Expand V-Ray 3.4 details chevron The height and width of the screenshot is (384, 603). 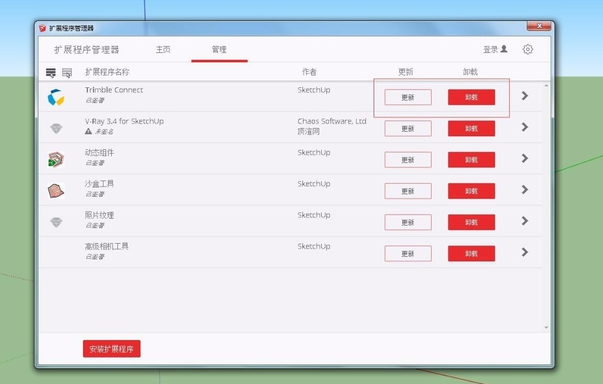[x=525, y=127]
